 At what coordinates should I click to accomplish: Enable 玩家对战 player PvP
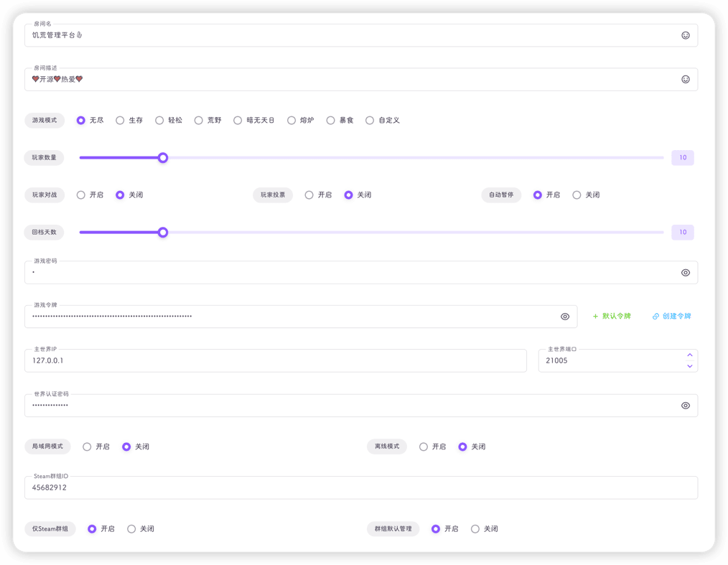81,195
